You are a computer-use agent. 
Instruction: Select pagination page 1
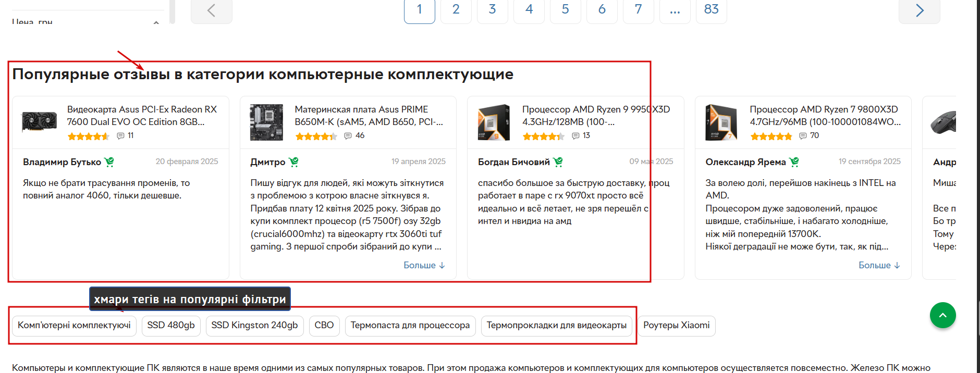tap(420, 9)
